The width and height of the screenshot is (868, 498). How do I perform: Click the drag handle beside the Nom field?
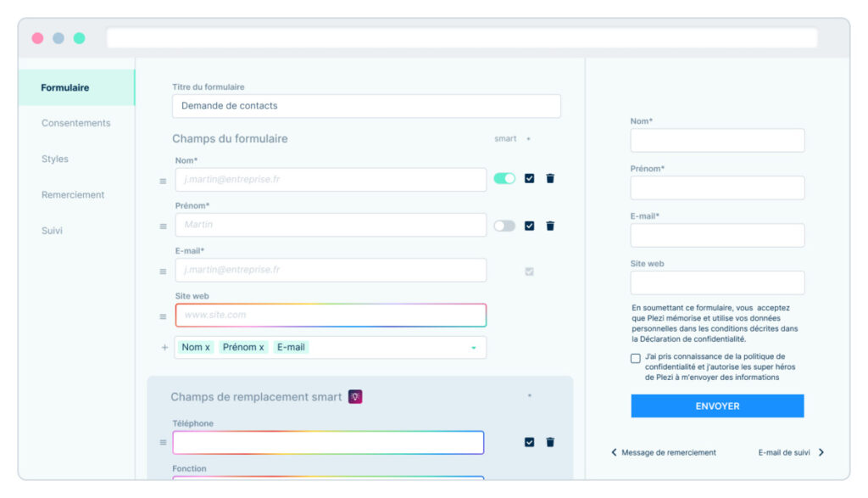tap(164, 181)
